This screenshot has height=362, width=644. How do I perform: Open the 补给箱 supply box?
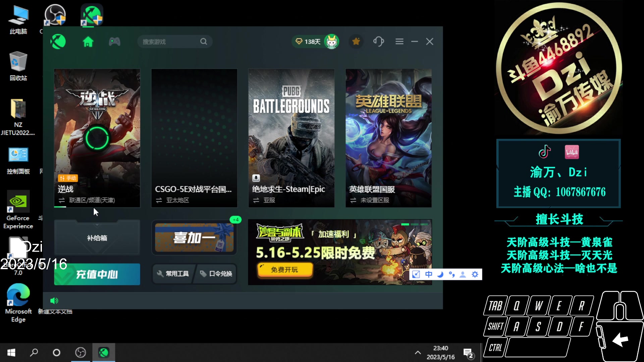point(97,238)
